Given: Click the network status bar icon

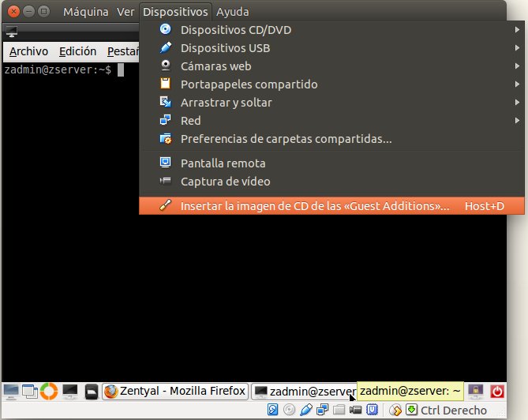Looking at the screenshot, I should (322, 410).
